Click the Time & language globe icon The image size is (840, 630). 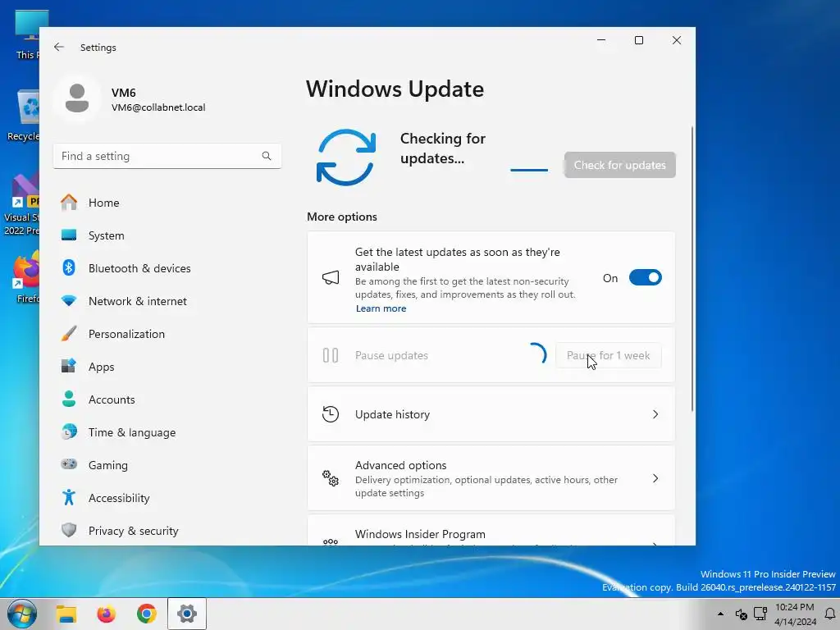69,431
